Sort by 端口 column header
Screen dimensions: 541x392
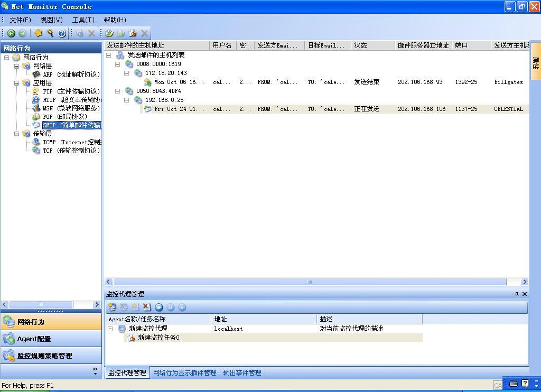coord(471,45)
